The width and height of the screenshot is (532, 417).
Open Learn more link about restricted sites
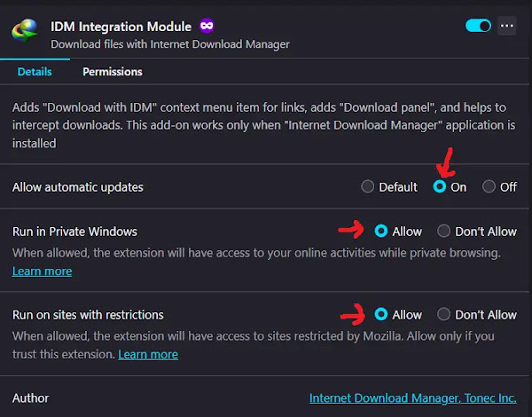pos(148,354)
